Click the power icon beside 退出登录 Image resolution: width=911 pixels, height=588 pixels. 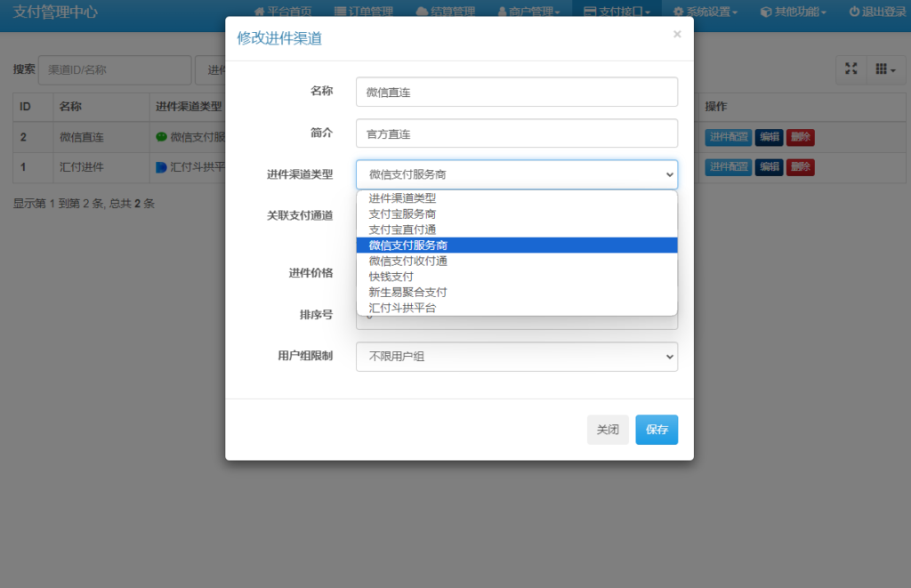pos(857,12)
